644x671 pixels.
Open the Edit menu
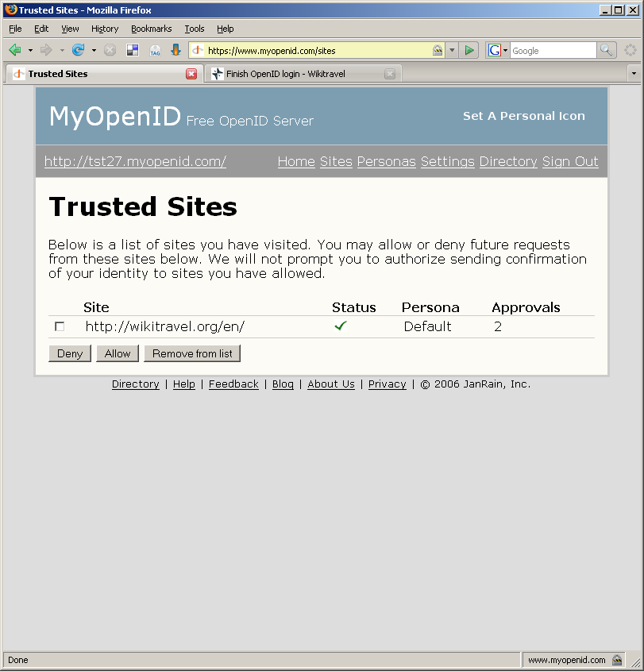coord(41,29)
